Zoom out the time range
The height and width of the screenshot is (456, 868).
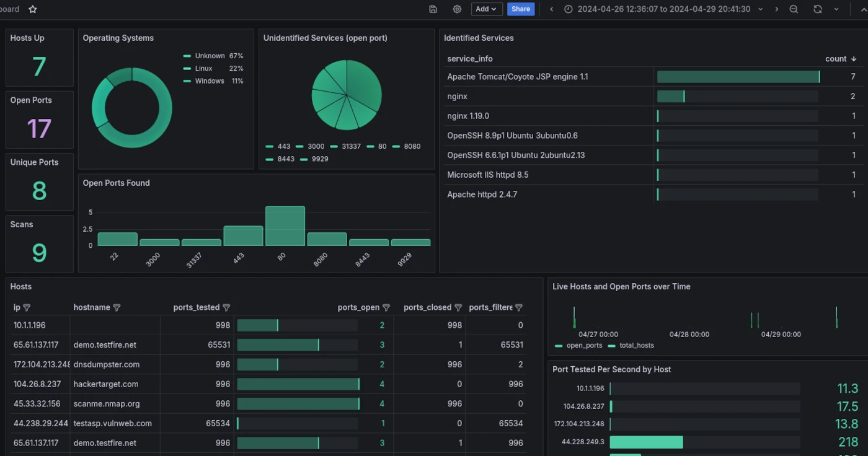pyautogui.click(x=794, y=9)
